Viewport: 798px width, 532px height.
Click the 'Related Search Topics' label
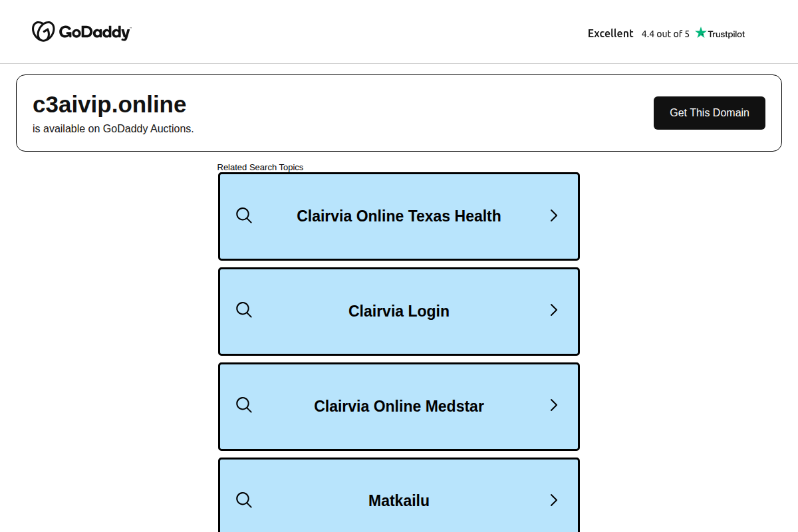pyautogui.click(x=260, y=168)
